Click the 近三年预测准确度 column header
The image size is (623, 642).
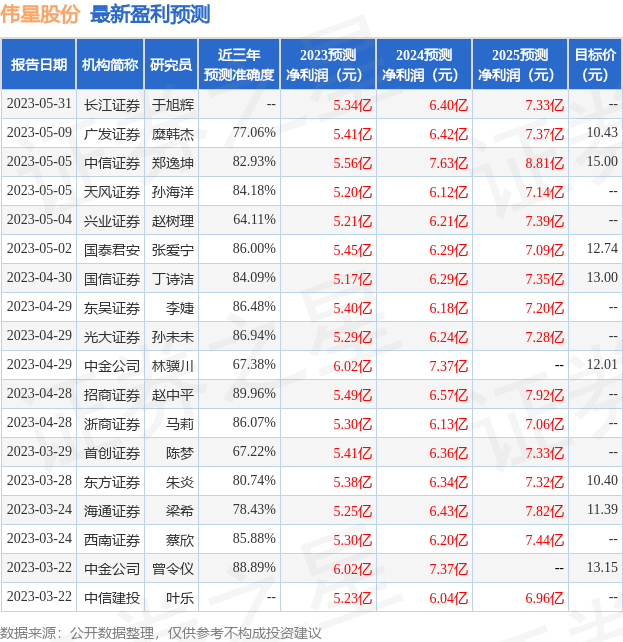pyautogui.click(x=239, y=64)
